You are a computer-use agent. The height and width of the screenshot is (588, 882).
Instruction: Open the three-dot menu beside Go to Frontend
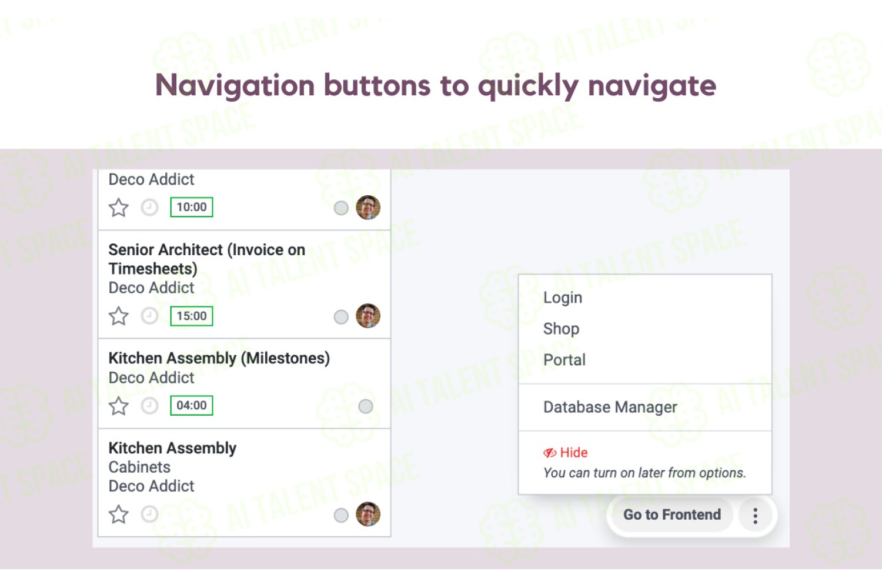pyautogui.click(x=755, y=516)
